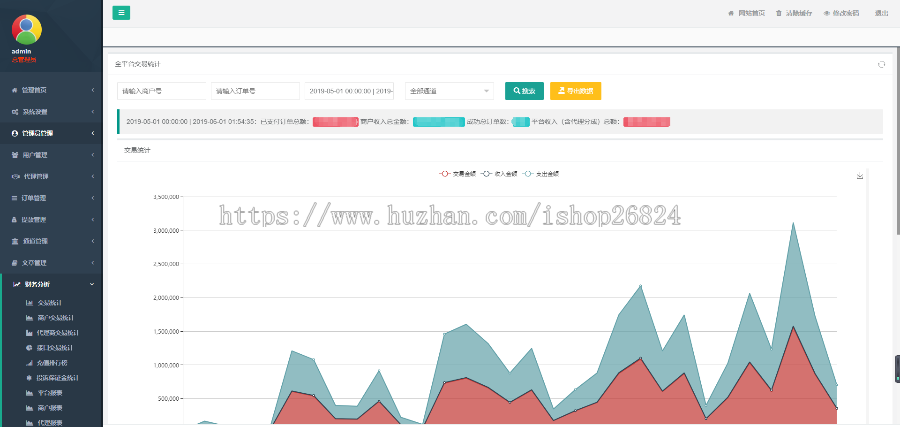Viewport: 900px width, 427px height.
Task: Toggle the 收入金额 legend series
Action: pos(499,173)
